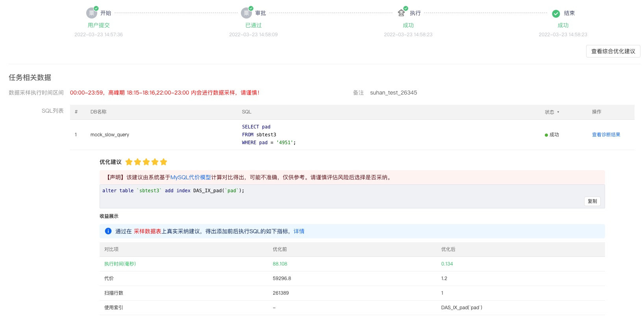
Task: Click the 扫描行数 row label
Action: pos(114,293)
